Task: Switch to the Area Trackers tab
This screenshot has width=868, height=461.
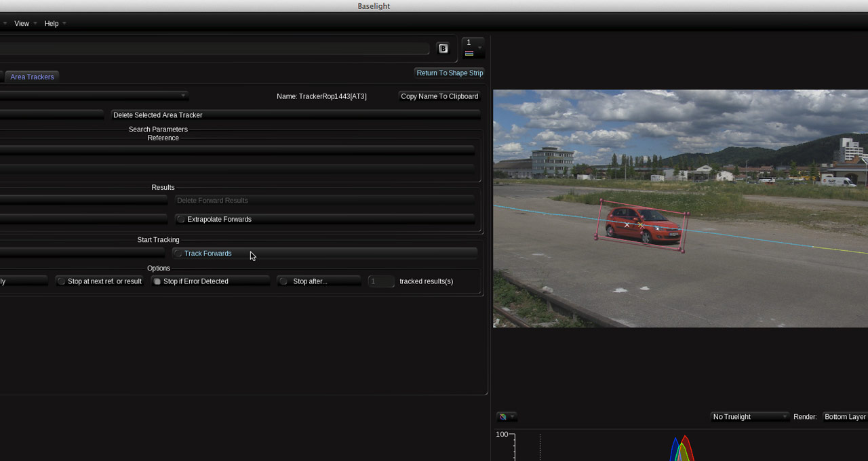Action: click(x=32, y=77)
